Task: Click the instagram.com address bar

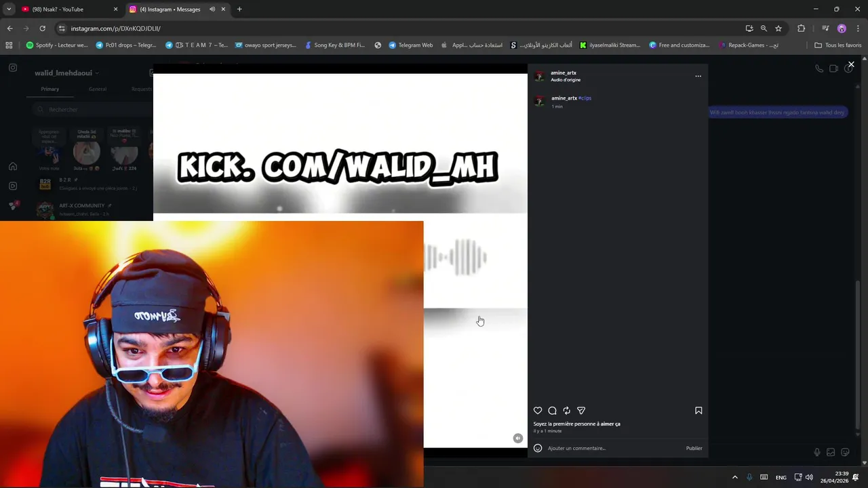Action: click(x=400, y=28)
